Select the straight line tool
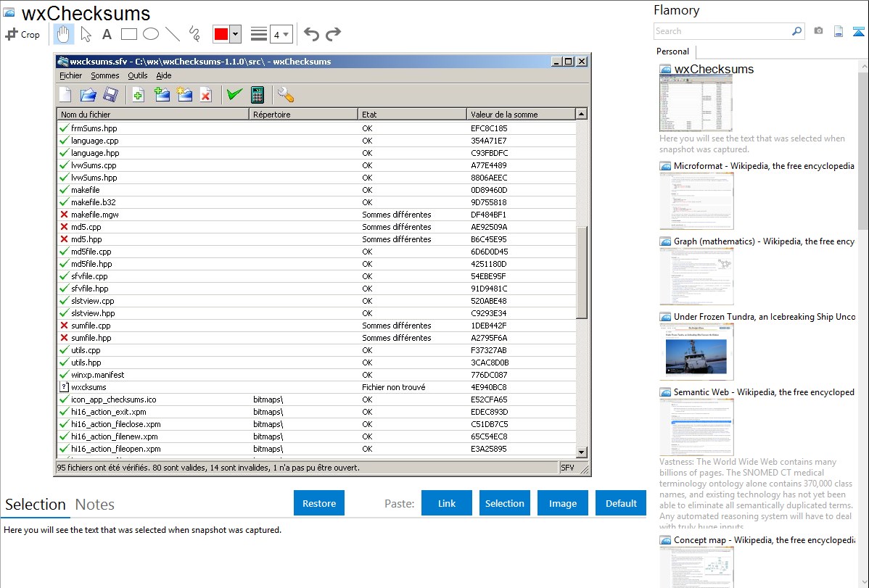This screenshot has height=588, width=869. (173, 34)
